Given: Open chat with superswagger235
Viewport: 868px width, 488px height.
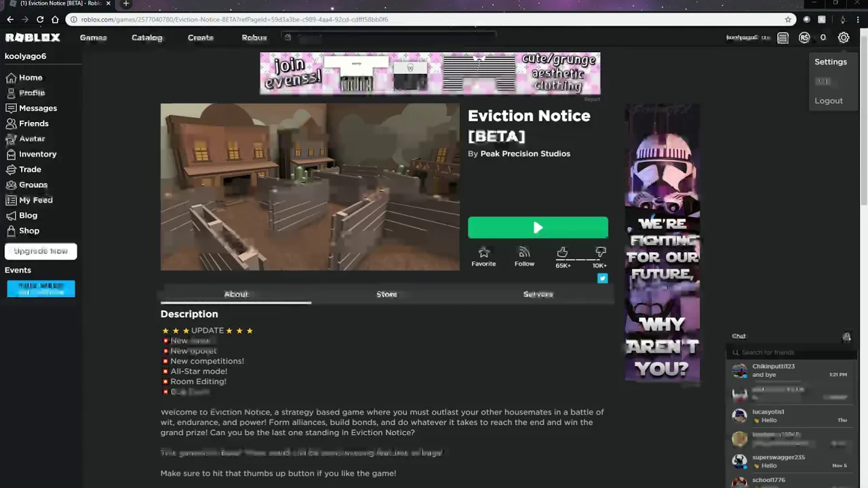Looking at the screenshot, I should [x=790, y=462].
